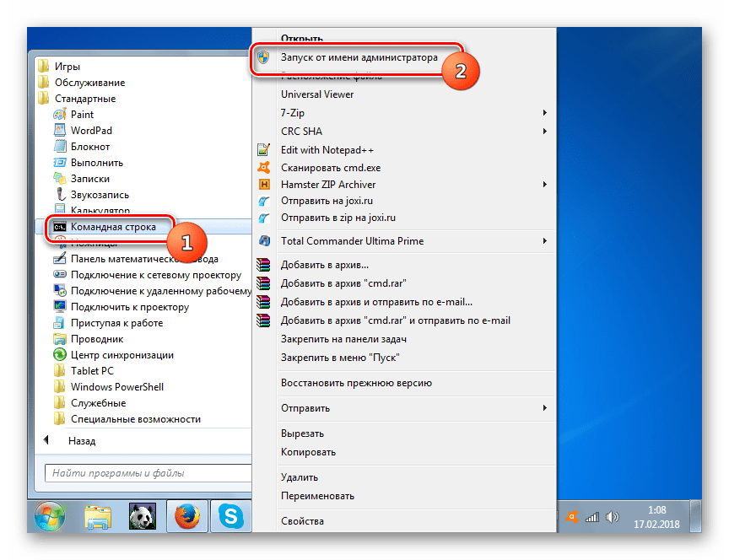The height and width of the screenshot is (560, 729).
Task: Click the Avast icon next to Сканировать cmd.exe
Action: 263,167
